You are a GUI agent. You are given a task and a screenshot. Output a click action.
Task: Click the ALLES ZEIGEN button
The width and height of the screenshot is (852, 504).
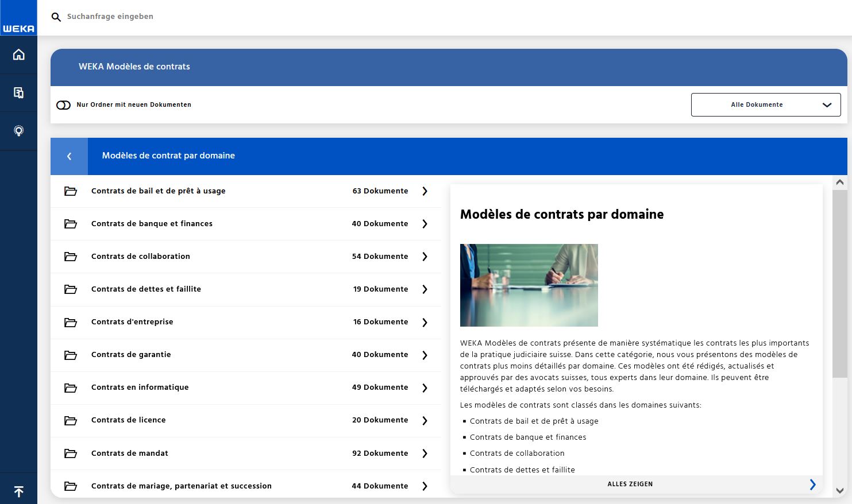pos(630,484)
